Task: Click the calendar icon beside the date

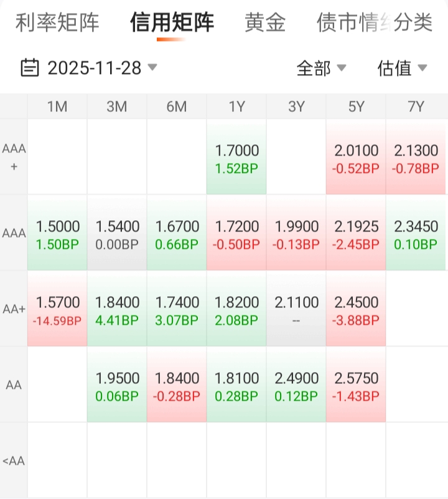Action: point(30,67)
